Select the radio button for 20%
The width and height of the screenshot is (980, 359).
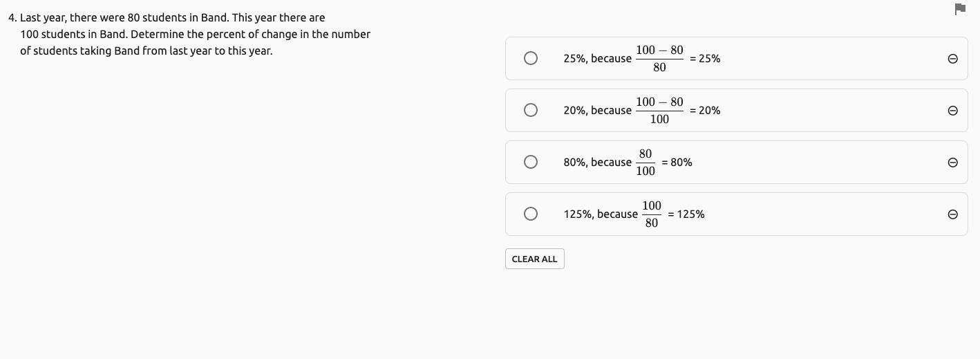point(531,110)
